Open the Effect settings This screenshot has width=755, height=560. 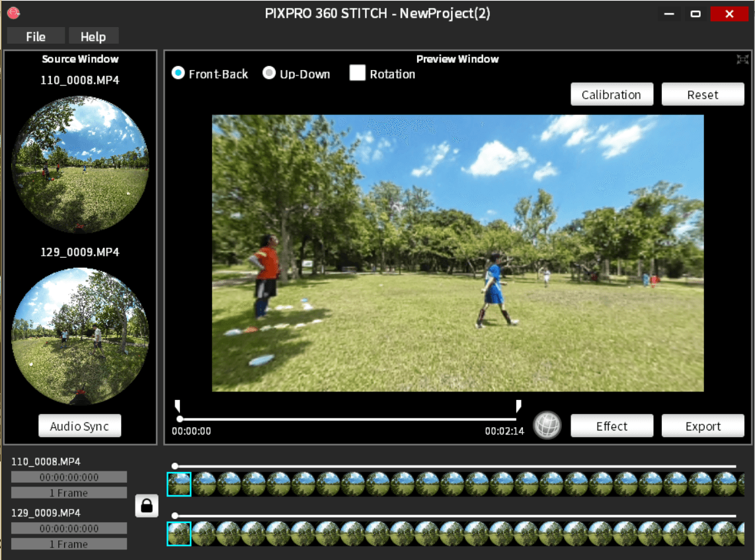[612, 426]
